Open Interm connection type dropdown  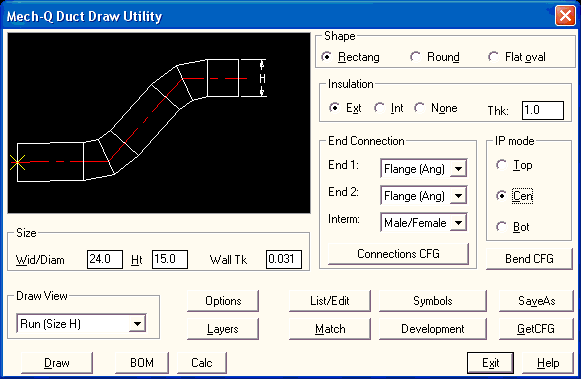tap(458, 223)
